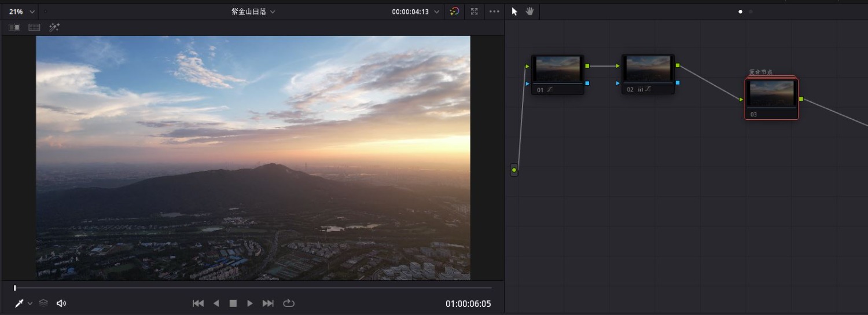Enter full-screen viewer mode
868x315 pixels.
coord(475,12)
